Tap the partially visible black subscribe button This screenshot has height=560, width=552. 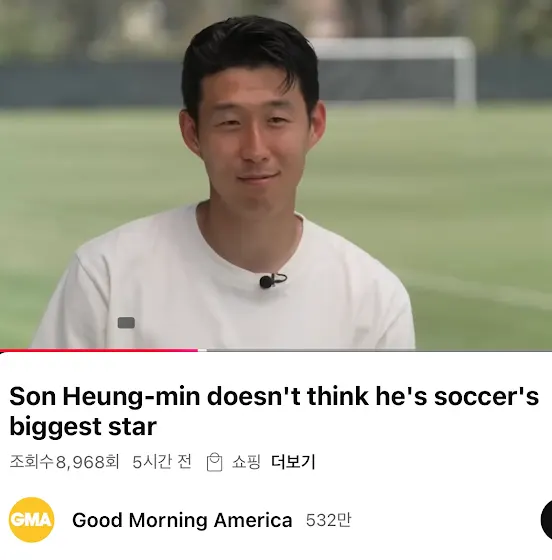546,520
